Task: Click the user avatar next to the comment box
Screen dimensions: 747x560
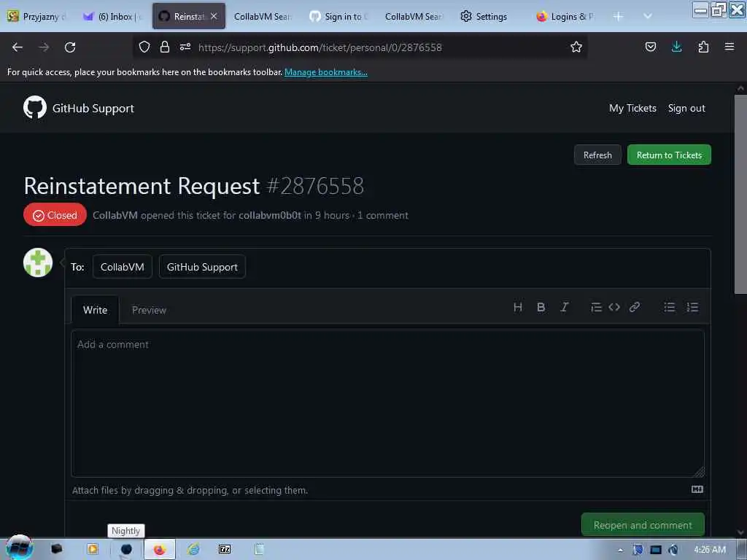Action: point(38,262)
